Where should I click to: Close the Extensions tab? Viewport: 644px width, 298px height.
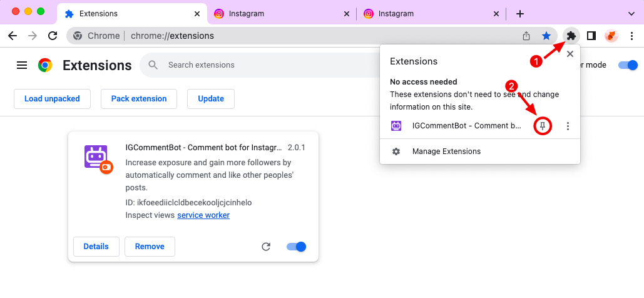197,14
